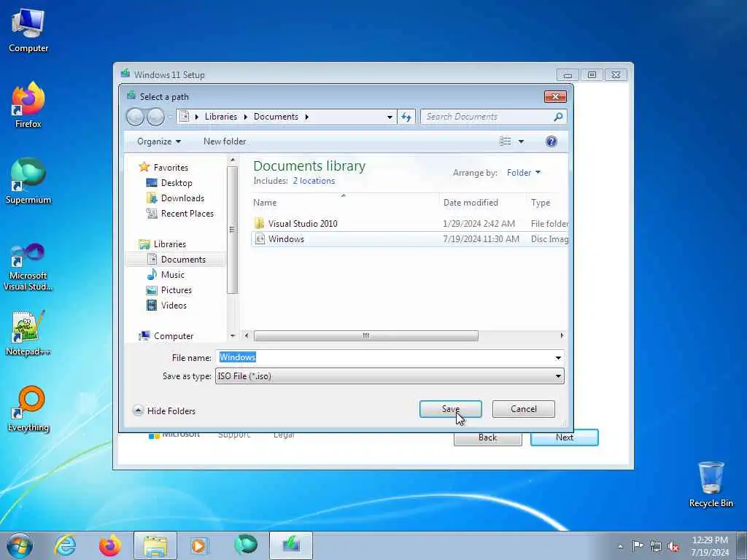Open Supermium from the taskbar
The width and height of the screenshot is (747, 560).
pyautogui.click(x=245, y=545)
